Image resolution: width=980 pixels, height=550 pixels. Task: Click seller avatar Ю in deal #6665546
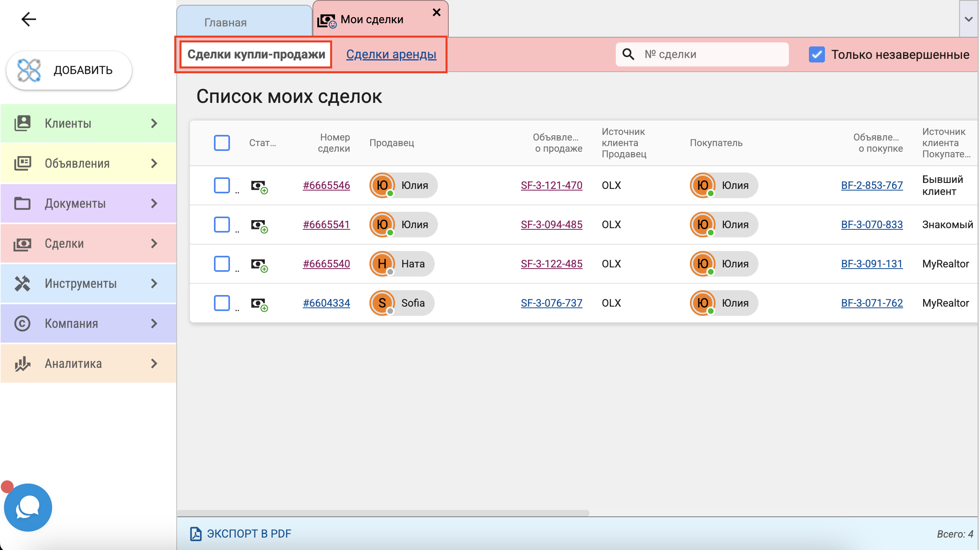(382, 185)
